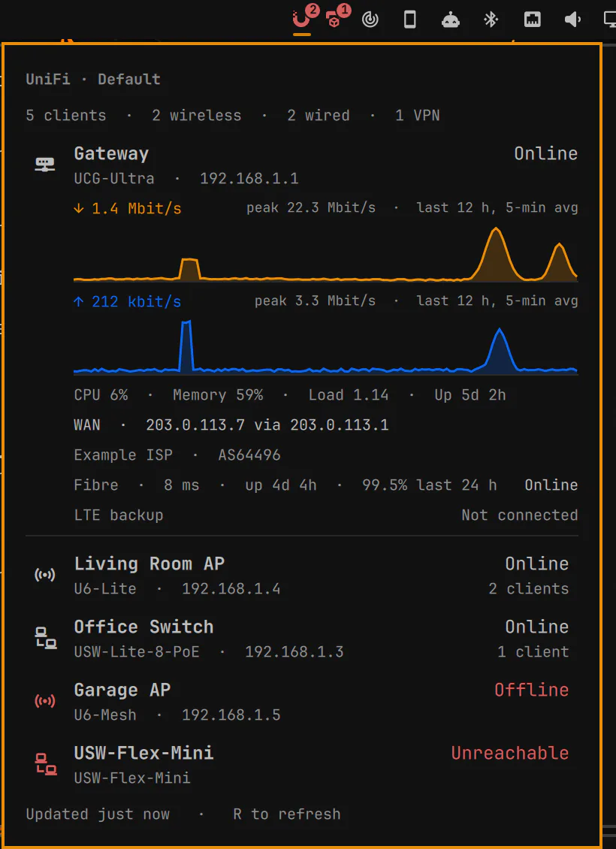Click the ethernet network tray icon
The image size is (616, 849).
tap(533, 20)
